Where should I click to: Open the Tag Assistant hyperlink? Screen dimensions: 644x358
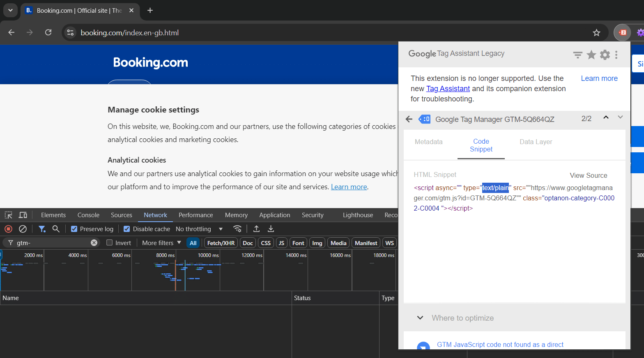click(448, 89)
